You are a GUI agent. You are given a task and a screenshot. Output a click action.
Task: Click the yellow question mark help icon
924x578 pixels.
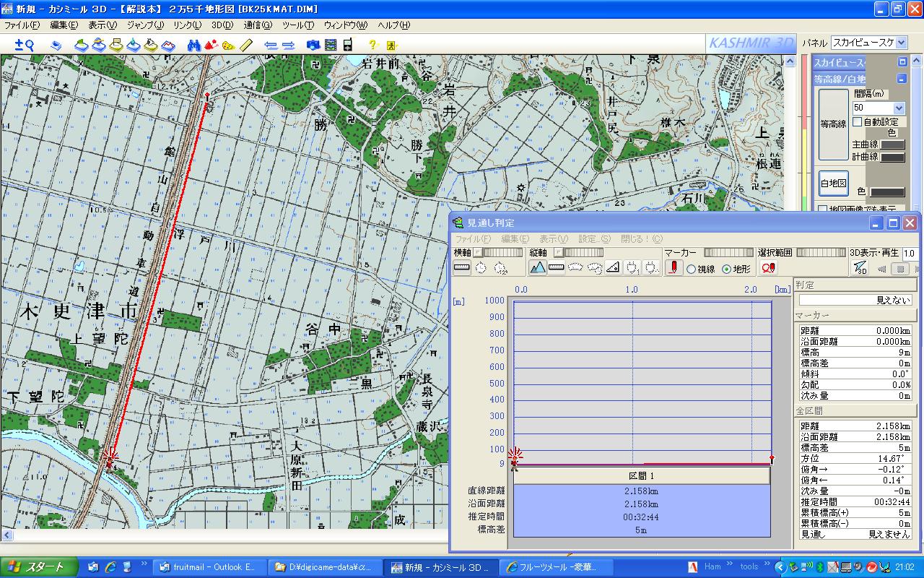(373, 45)
